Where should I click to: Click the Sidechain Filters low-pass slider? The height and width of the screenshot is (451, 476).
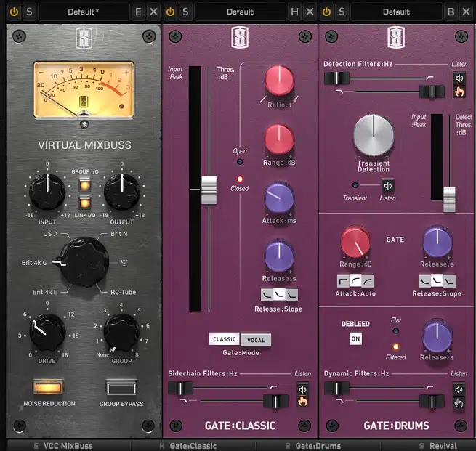click(275, 402)
